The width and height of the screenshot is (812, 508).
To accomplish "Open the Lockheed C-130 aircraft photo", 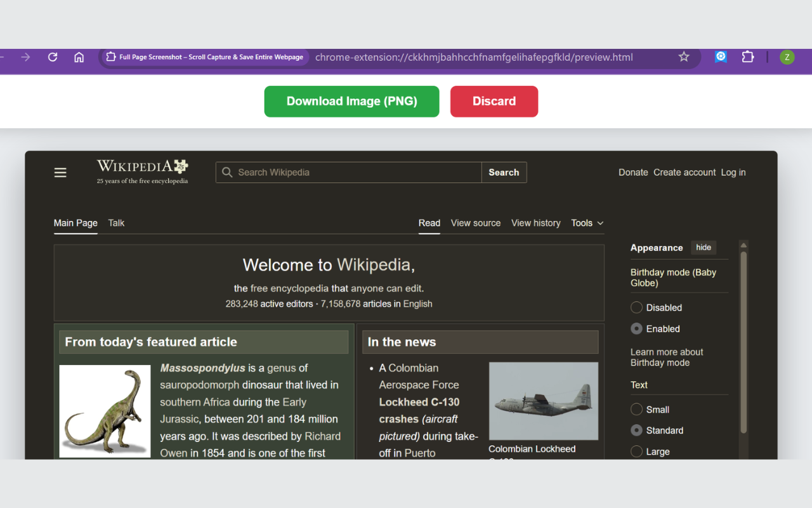I will pos(544,401).
